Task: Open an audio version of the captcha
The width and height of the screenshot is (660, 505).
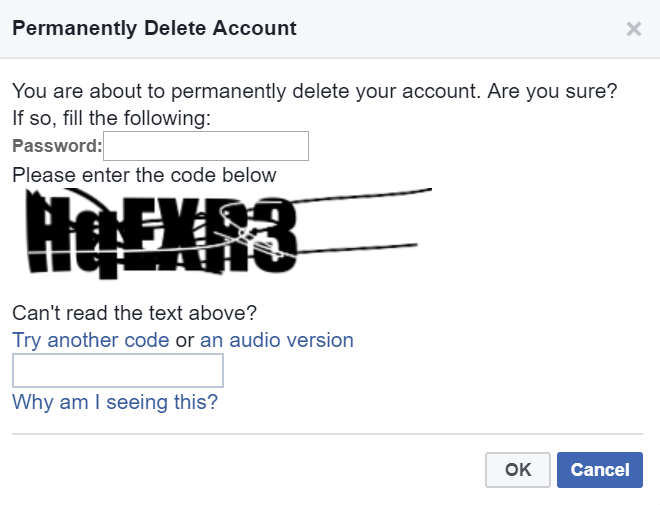Action: click(x=277, y=340)
